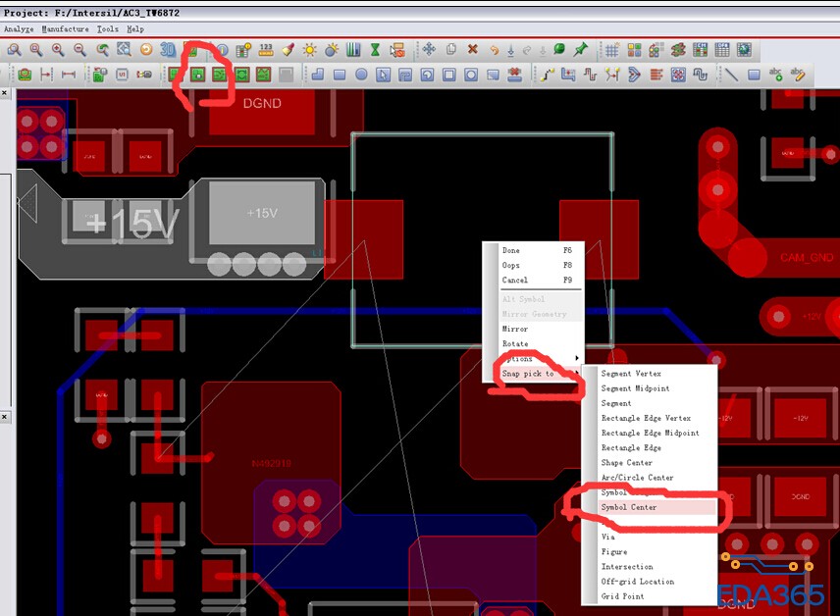Click the color squares visibility icon
The width and height of the screenshot is (840, 616).
634,50
